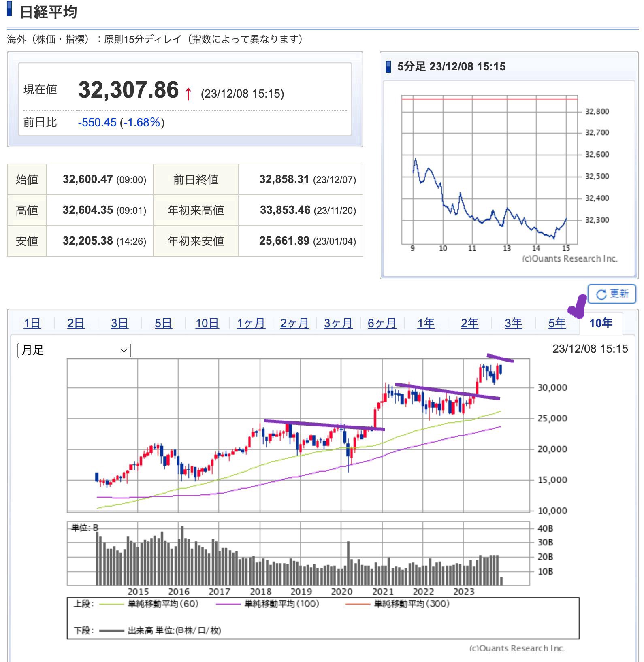644x662 pixels.
Task: Click the day high 32,604.35
Action: pos(87,210)
